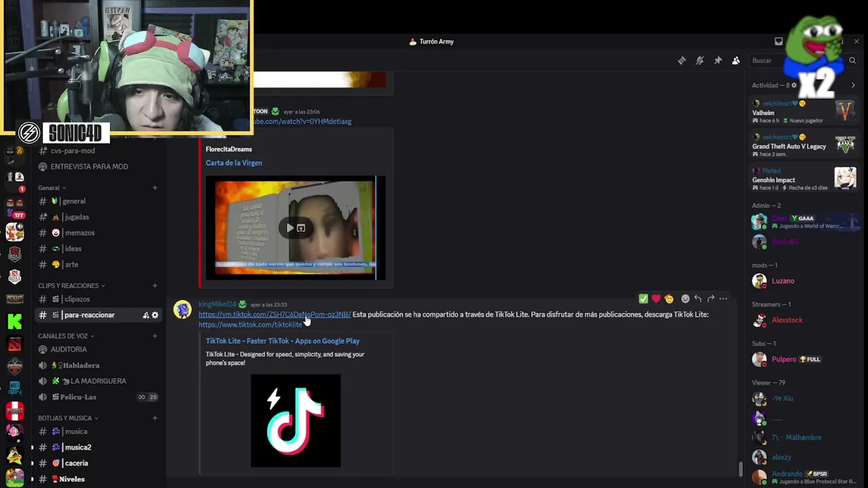This screenshot has width=868, height=488.
Task: Open the pinned messages pin icon
Action: point(718,60)
